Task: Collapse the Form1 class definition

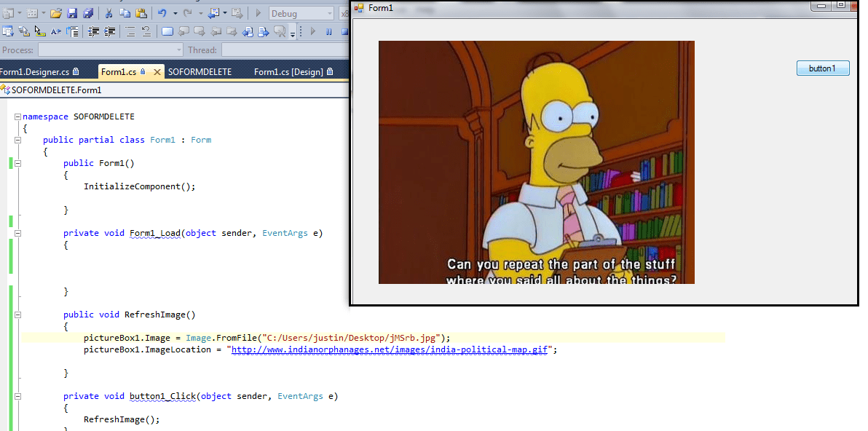Action: 17,140
